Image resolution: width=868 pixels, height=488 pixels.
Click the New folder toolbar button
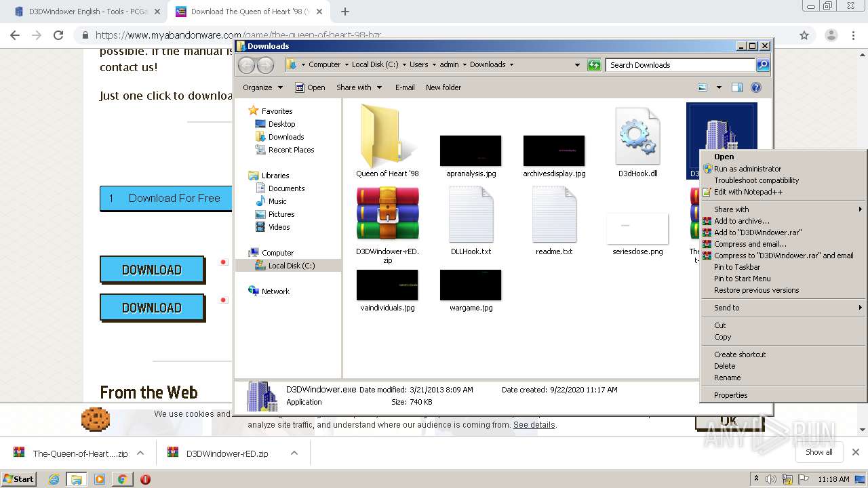(443, 87)
